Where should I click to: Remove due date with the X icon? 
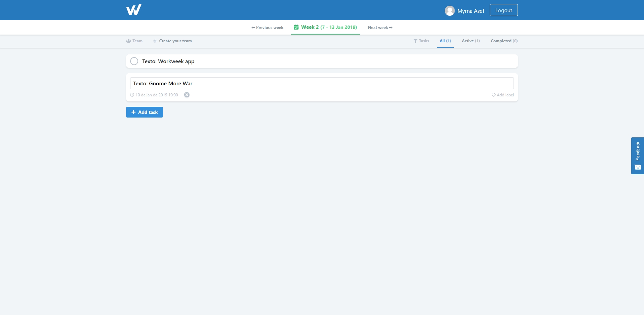pyautogui.click(x=187, y=95)
